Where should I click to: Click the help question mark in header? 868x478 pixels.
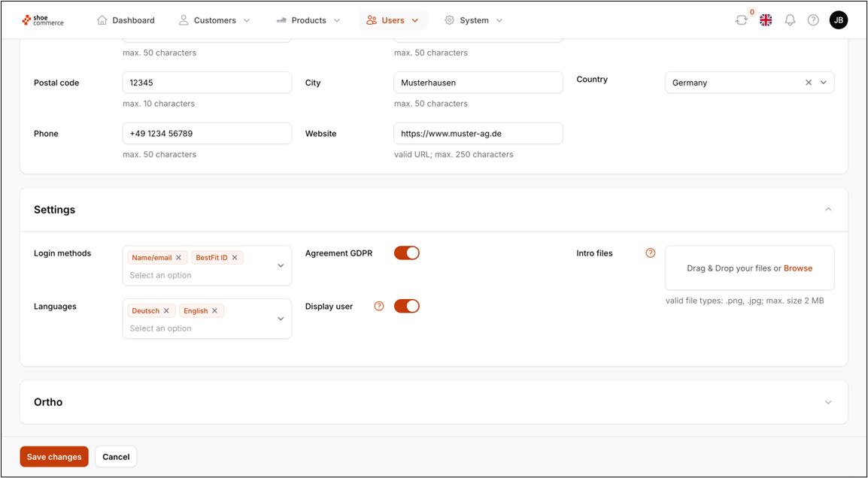(x=813, y=20)
